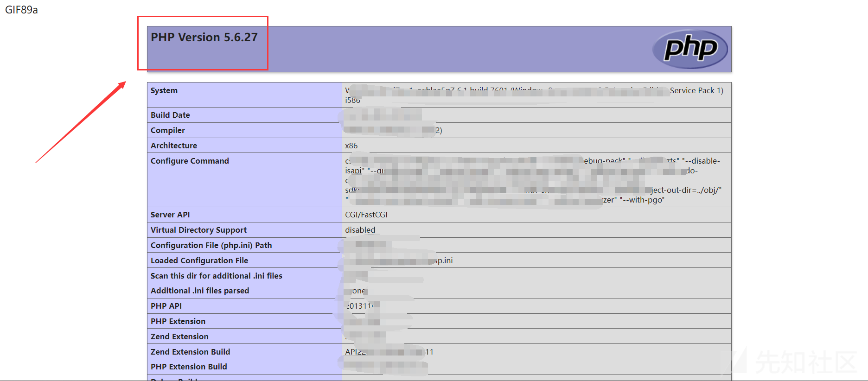Screen dimensions: 868x381
Task: Select the System row label
Action: (164, 90)
